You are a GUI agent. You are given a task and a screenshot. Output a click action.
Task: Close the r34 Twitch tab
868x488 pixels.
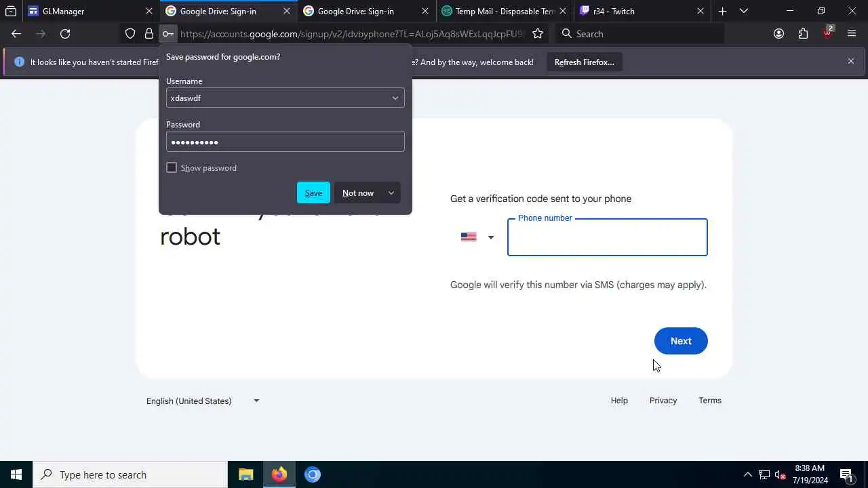701,11
